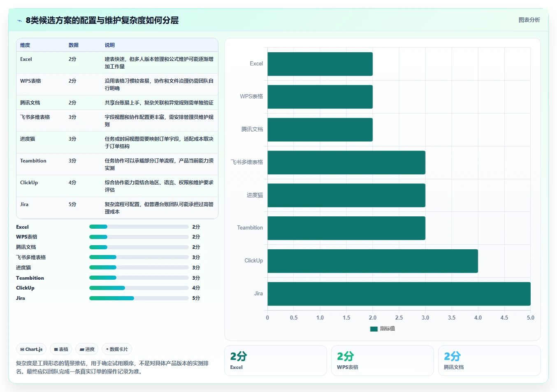
Task: Open the 腾讯文档 2分 summary card
Action: click(x=490, y=360)
